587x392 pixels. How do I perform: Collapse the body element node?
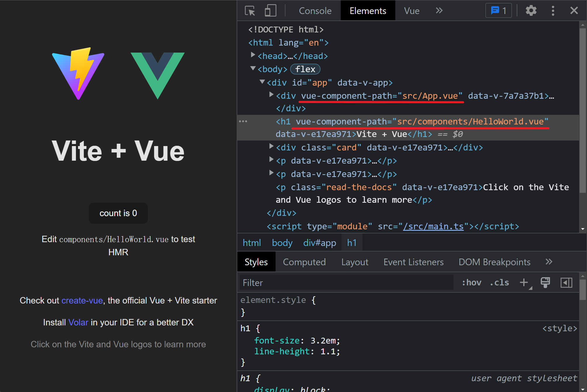coord(253,68)
